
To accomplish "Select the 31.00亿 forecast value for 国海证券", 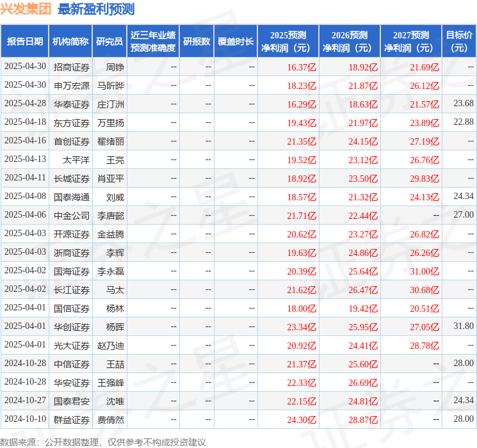I will point(425,271).
